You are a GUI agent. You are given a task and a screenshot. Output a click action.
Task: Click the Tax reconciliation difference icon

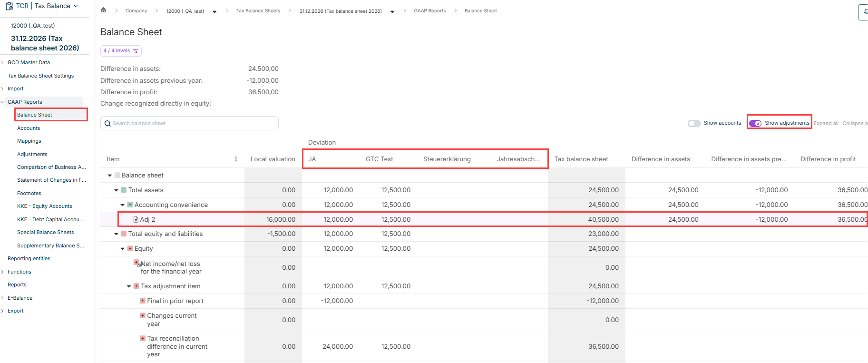(143, 338)
